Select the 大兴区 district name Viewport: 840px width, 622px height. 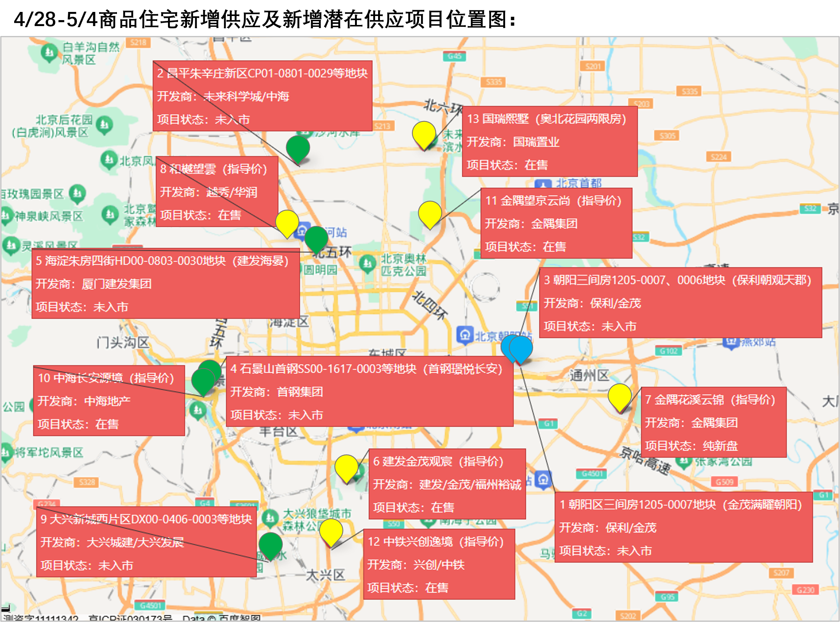[x=325, y=575]
